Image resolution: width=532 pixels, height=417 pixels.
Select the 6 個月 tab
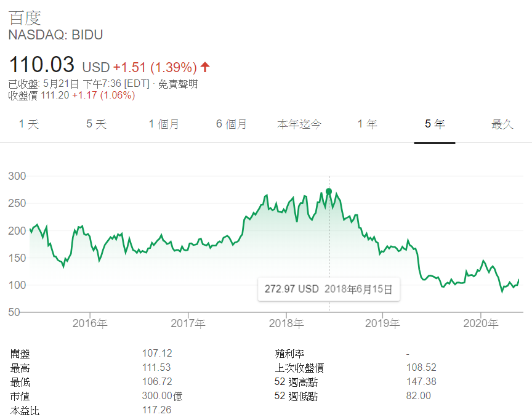point(232,124)
